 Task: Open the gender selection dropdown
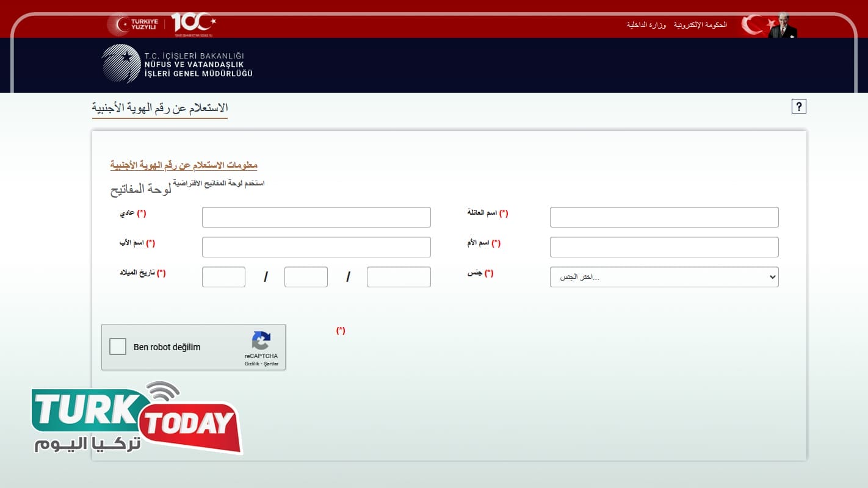664,277
